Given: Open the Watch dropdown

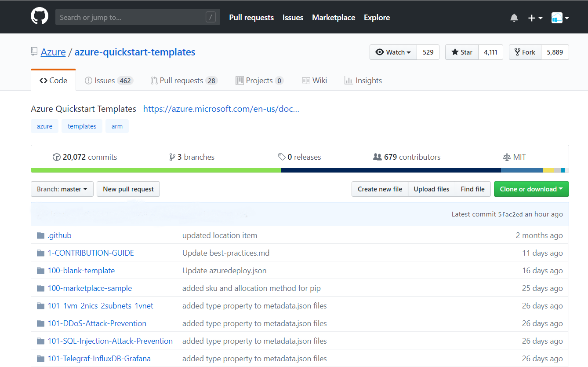Looking at the screenshot, I should click(393, 52).
